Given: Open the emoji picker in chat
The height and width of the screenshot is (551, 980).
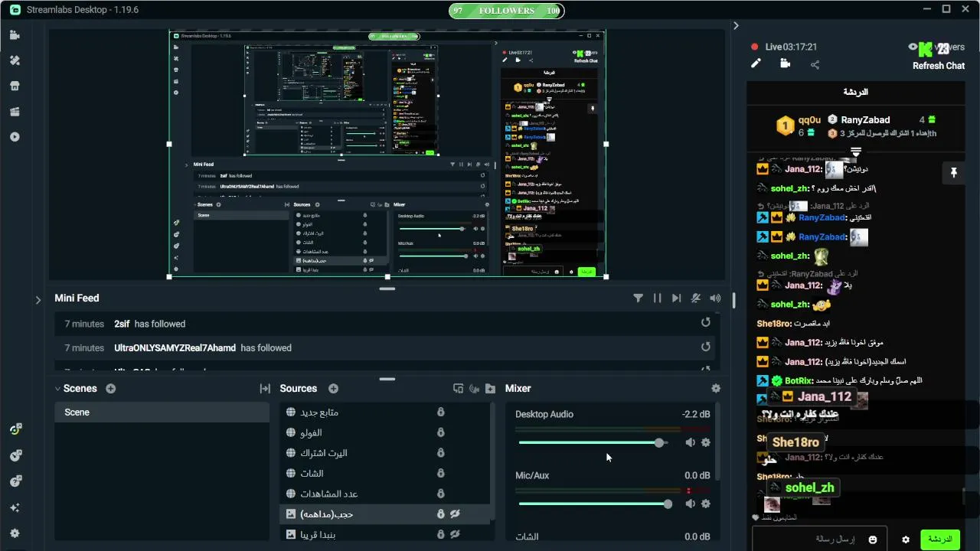Looking at the screenshot, I should coord(873,540).
